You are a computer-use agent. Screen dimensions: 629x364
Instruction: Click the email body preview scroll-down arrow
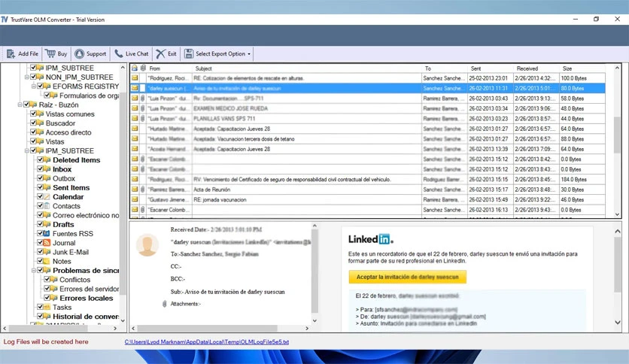618,323
